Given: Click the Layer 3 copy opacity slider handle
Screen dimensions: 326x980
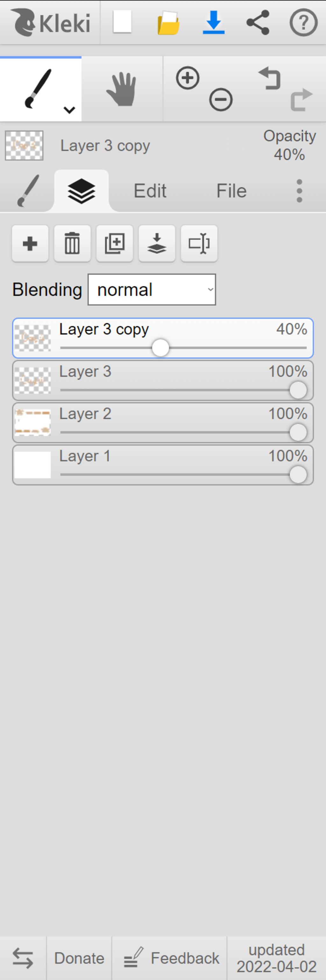Looking at the screenshot, I should 160,348.
